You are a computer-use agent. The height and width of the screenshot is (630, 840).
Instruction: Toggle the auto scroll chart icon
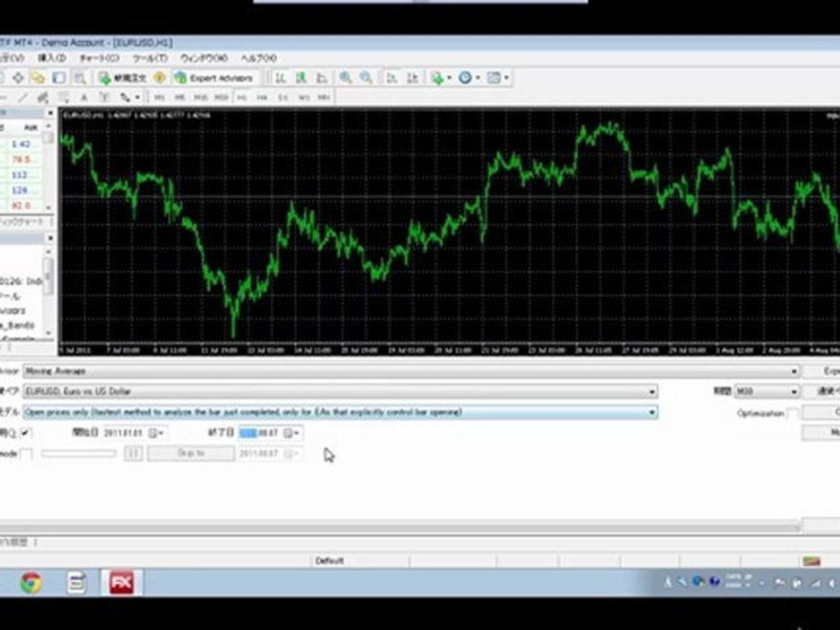point(392,78)
